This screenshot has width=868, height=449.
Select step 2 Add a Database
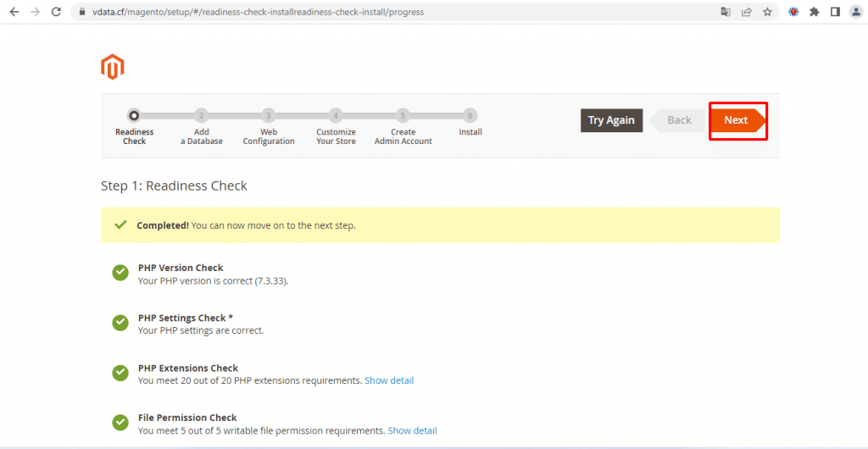[202, 115]
